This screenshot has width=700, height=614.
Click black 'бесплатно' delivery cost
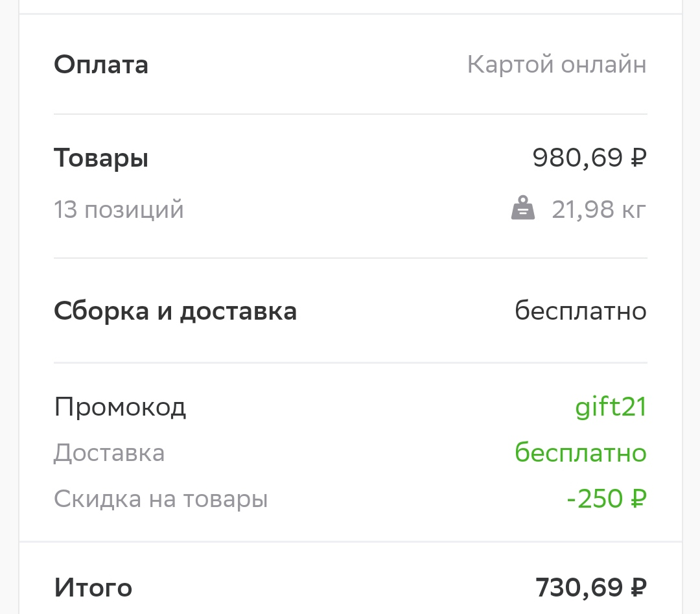click(580, 311)
